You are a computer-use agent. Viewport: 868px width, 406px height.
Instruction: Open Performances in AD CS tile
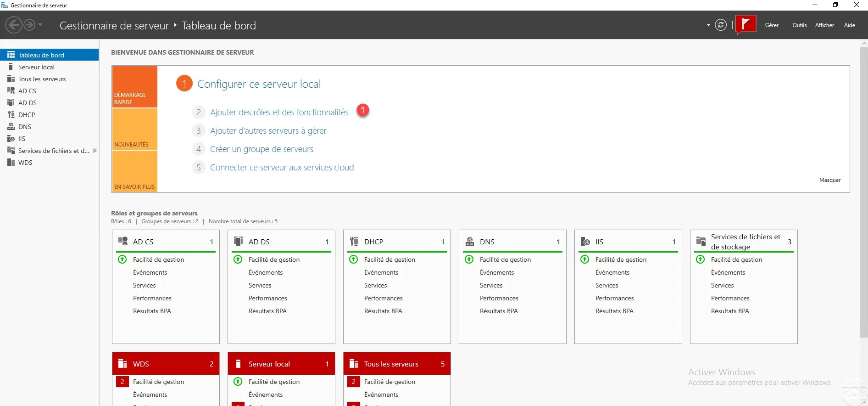[x=152, y=298]
